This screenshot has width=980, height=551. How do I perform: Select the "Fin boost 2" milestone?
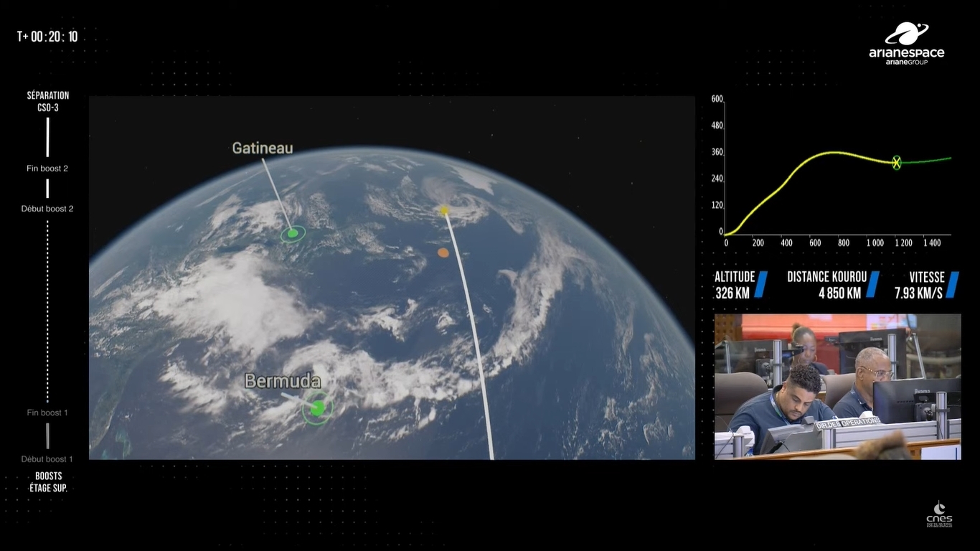[47, 169]
